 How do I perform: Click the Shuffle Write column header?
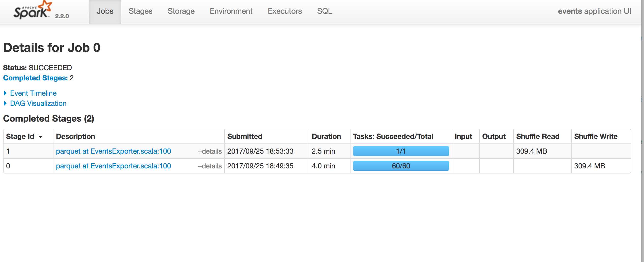pyautogui.click(x=601, y=136)
